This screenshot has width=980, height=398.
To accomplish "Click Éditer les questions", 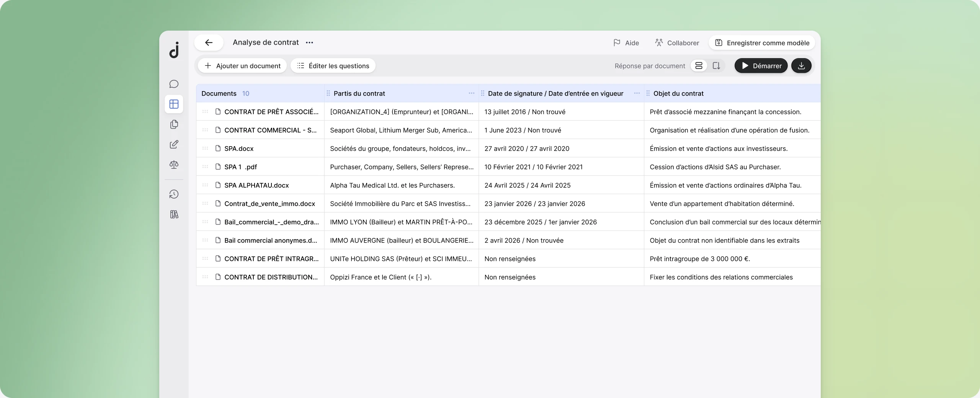I will click(333, 66).
